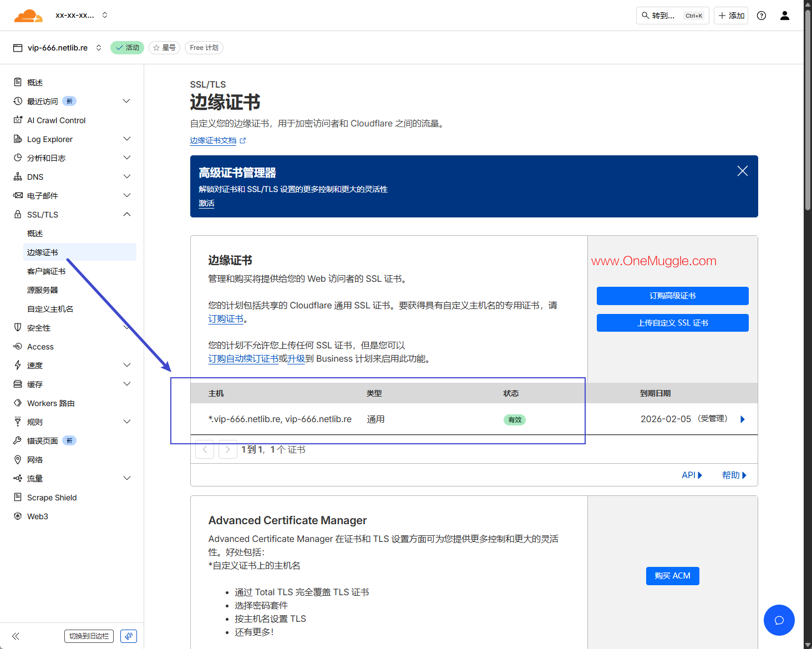Expand the 流量 sidebar section
The image size is (812, 649).
pyautogui.click(x=126, y=478)
